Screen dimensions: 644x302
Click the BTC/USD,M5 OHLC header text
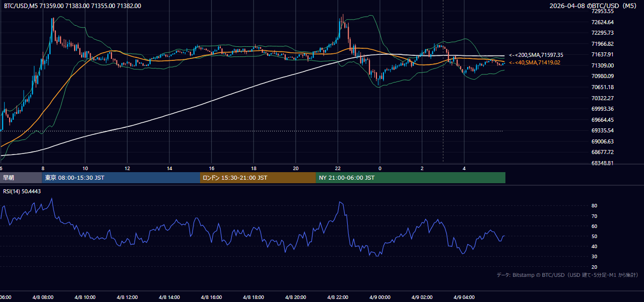click(73, 6)
